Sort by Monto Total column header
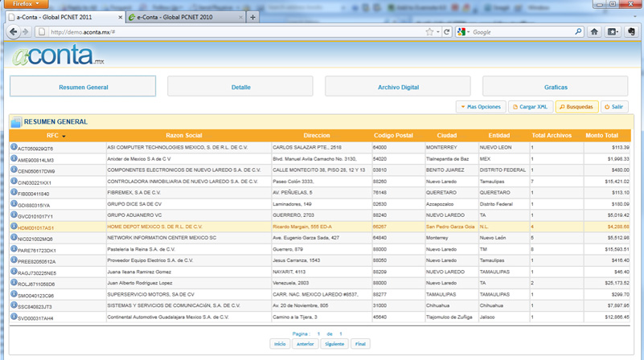644x360 pixels. pyautogui.click(x=601, y=136)
